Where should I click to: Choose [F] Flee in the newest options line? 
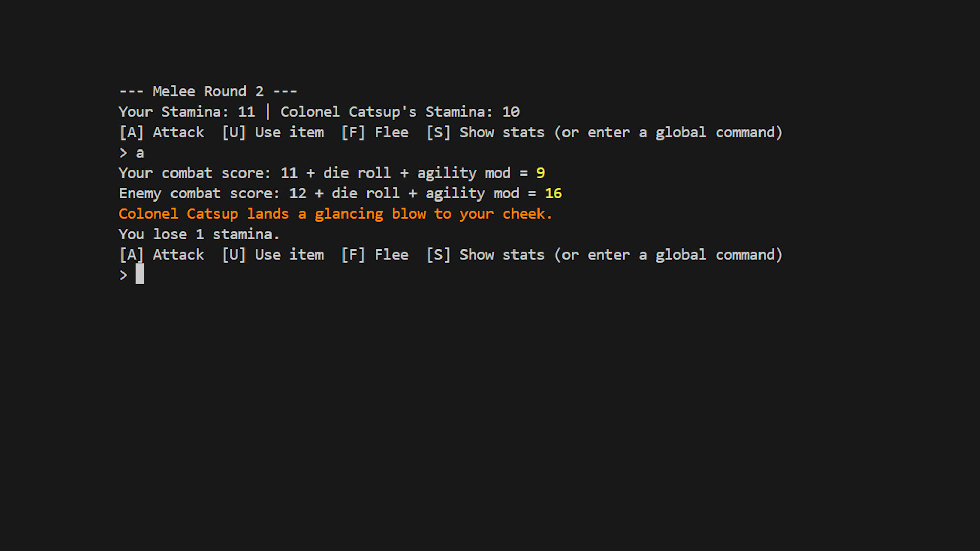pyautogui.click(x=375, y=255)
